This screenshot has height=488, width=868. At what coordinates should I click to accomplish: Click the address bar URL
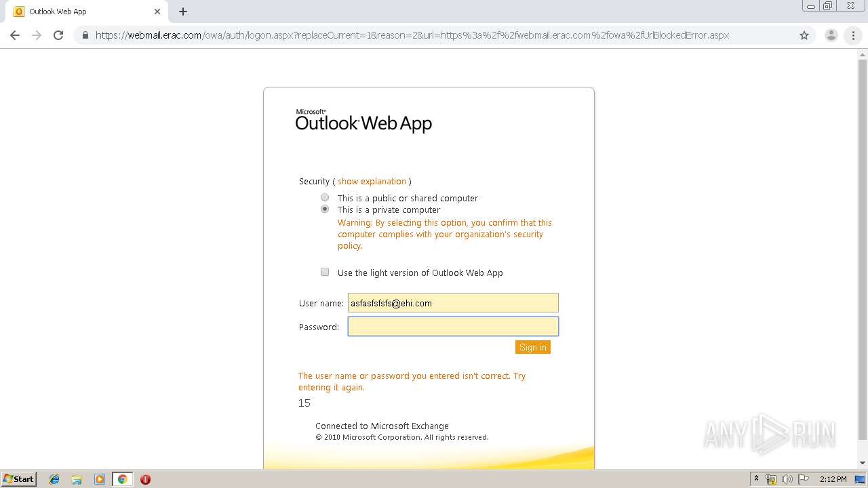point(412,35)
